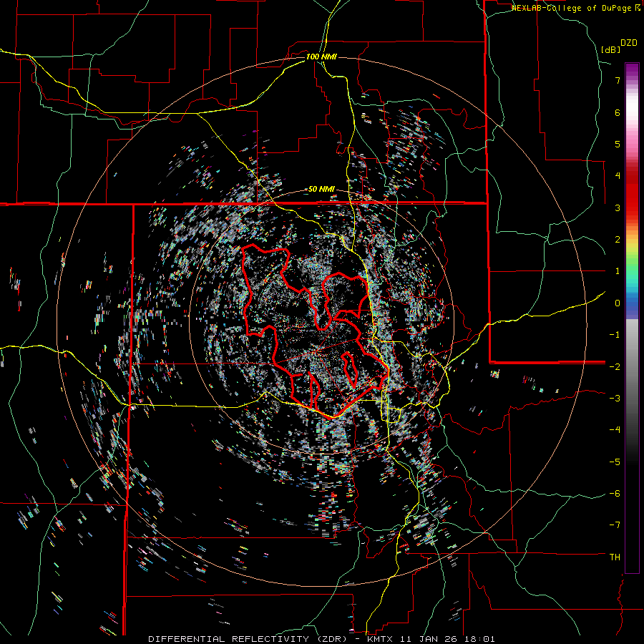Screen dimensions: 644x644
Task: Click the 1 value on the scale
Action: (x=618, y=271)
